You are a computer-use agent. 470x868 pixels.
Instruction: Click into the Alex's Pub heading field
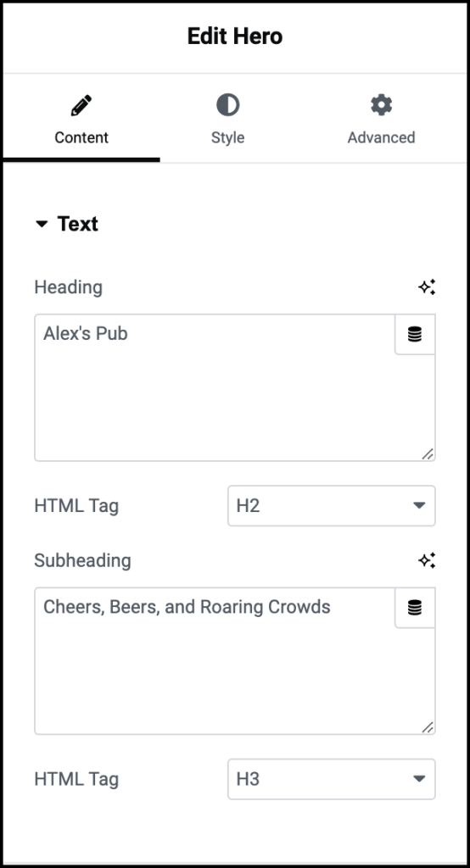[x=215, y=387]
